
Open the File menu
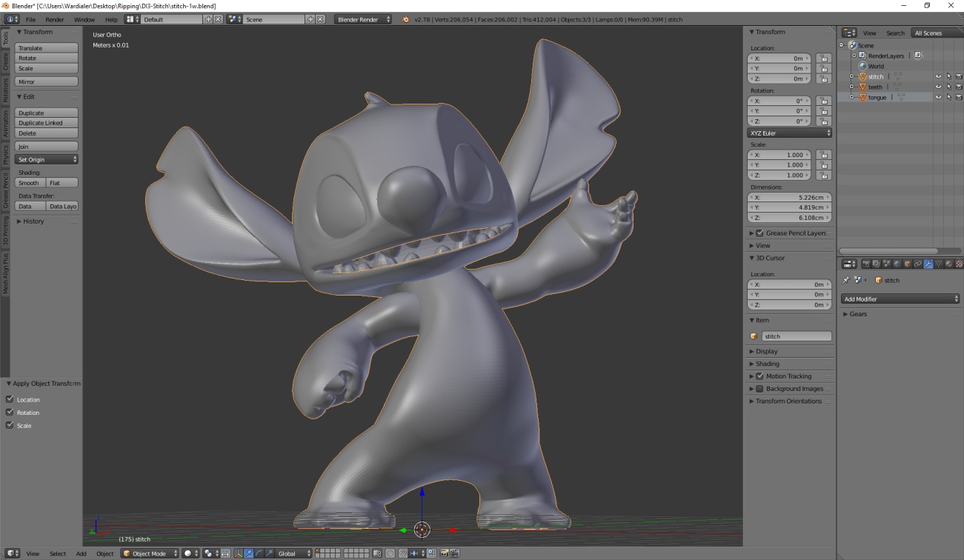coord(30,19)
